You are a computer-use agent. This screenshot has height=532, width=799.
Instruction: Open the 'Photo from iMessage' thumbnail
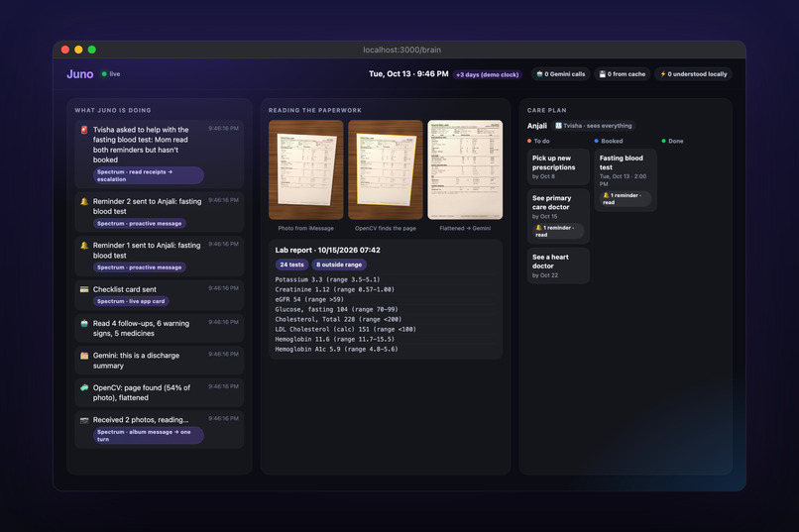point(305,170)
